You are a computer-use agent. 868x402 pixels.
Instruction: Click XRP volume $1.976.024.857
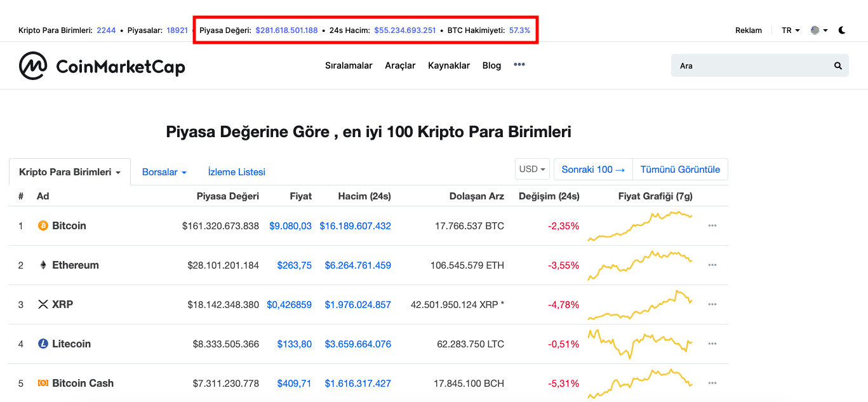tap(358, 304)
